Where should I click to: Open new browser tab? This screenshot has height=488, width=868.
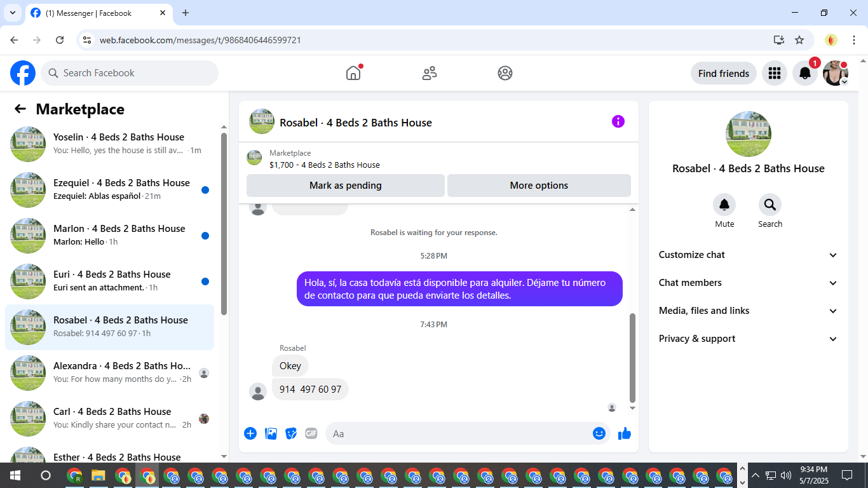coord(186,13)
